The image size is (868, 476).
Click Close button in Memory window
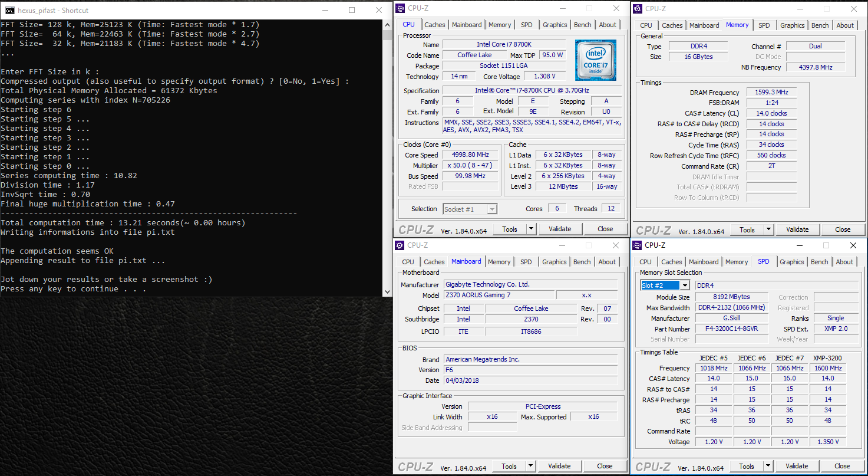(x=843, y=229)
